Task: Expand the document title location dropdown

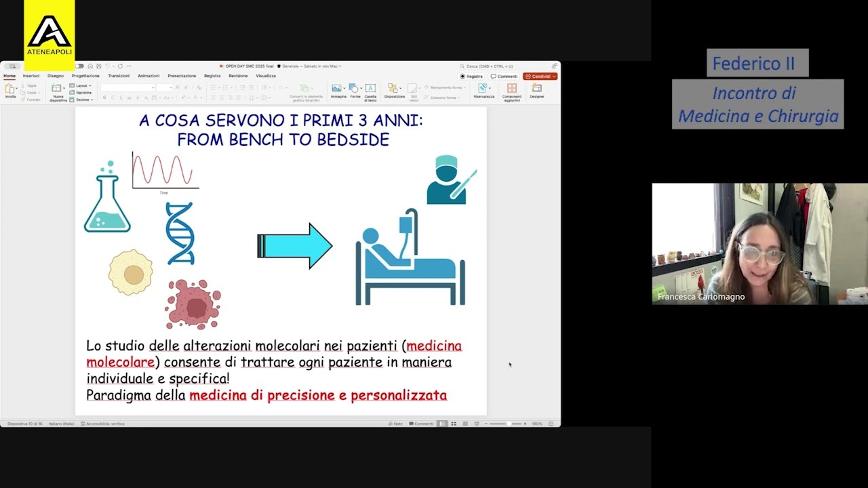Action: [x=340, y=66]
